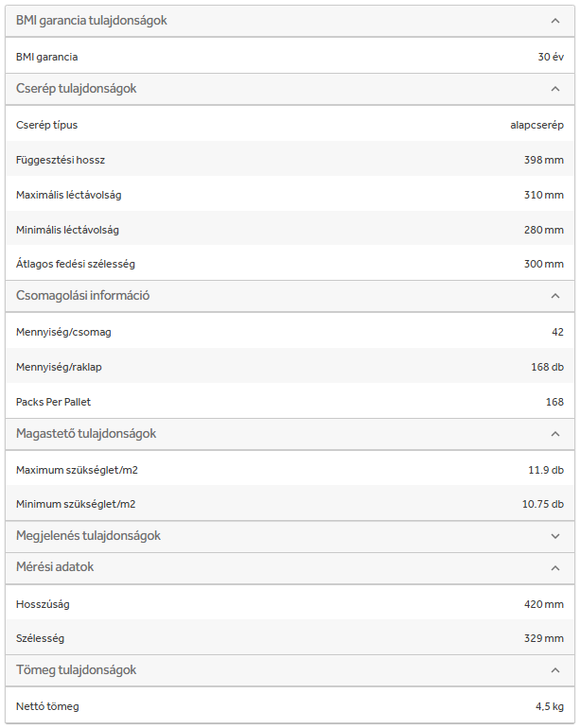The height and width of the screenshot is (728, 580).
Task: Click the chevron beside BMI garancia tulajdonságok
Action: (x=554, y=20)
